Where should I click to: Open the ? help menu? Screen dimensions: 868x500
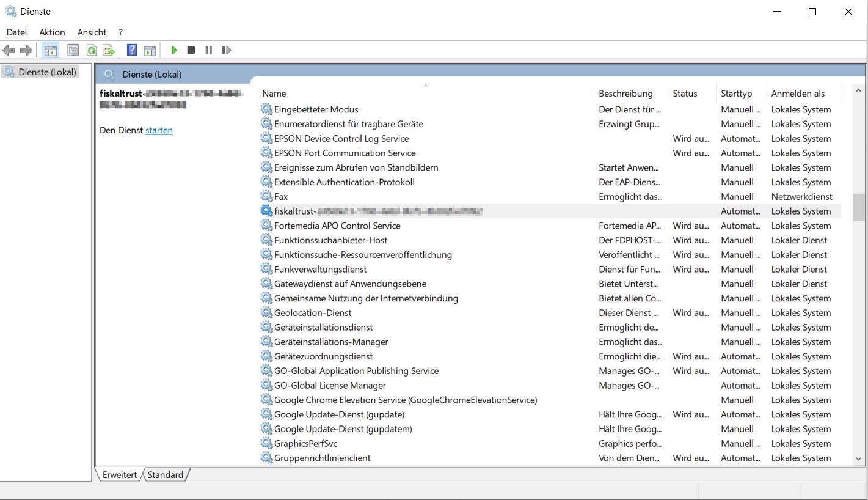pyautogui.click(x=121, y=32)
